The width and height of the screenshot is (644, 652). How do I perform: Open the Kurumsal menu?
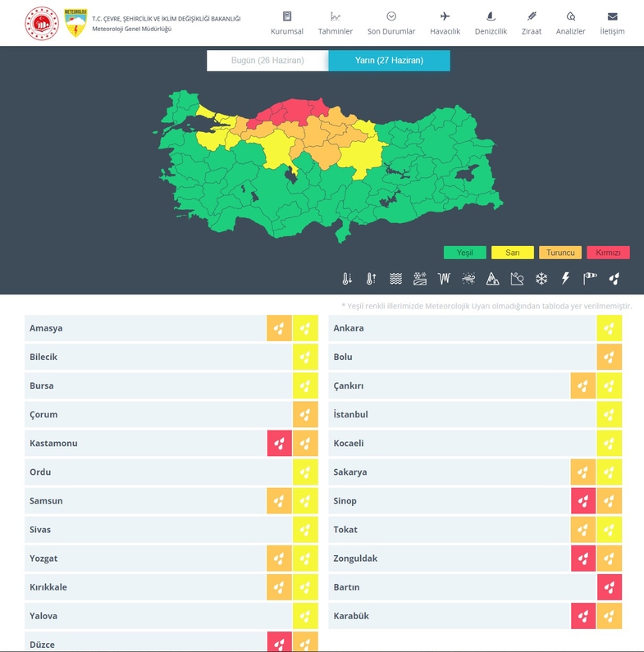287,23
